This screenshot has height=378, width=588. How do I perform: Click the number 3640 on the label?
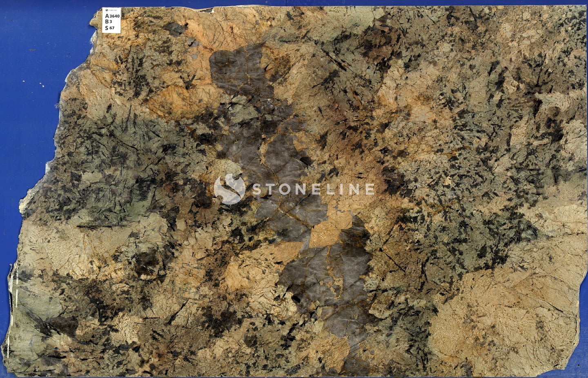coord(115,16)
